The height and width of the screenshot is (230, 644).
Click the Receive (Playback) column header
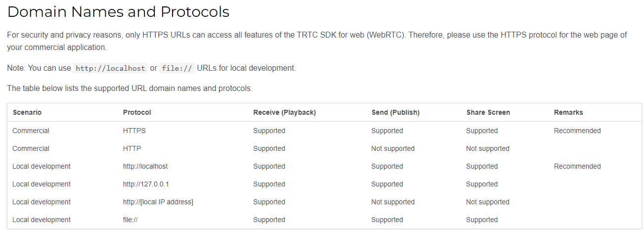pos(284,112)
